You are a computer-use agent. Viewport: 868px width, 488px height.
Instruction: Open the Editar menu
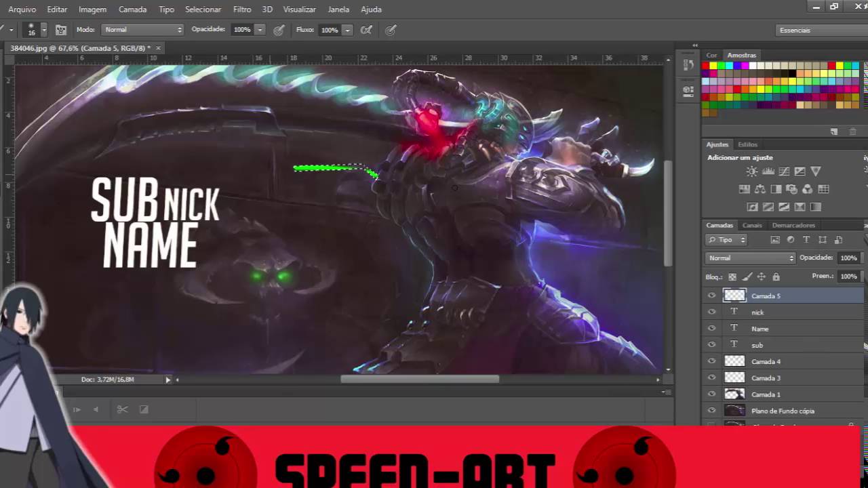(57, 9)
